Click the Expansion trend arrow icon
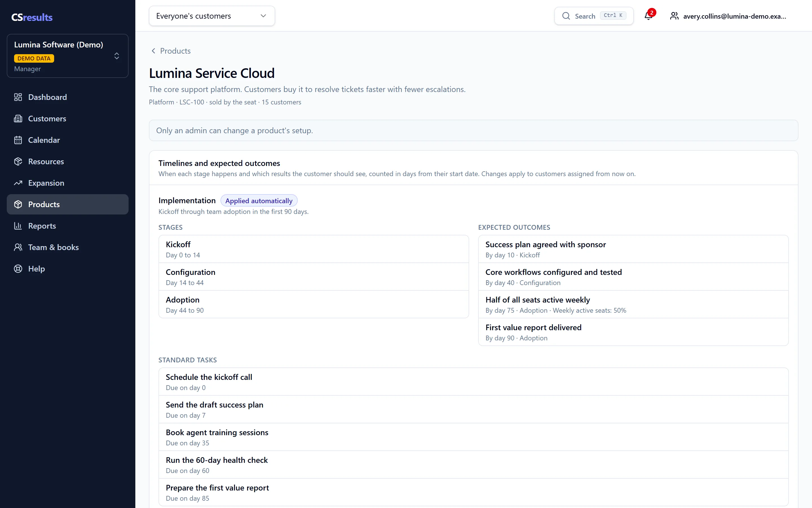 coord(18,183)
